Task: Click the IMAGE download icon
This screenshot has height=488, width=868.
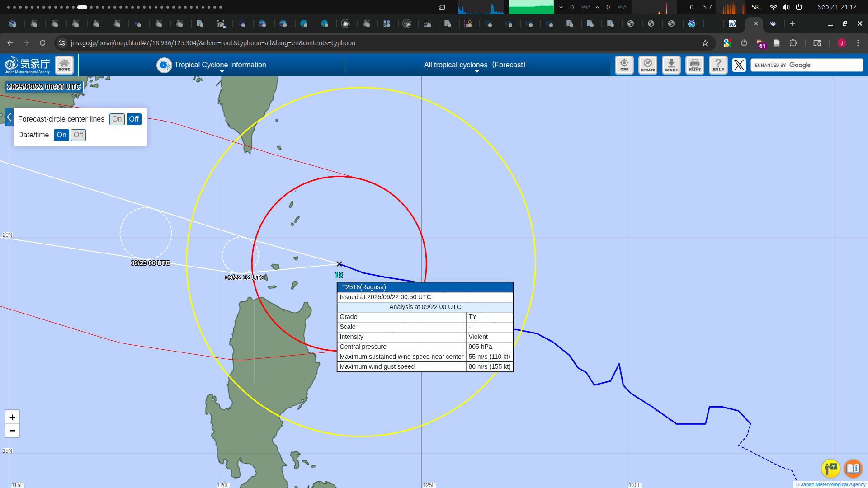Action: click(x=671, y=65)
